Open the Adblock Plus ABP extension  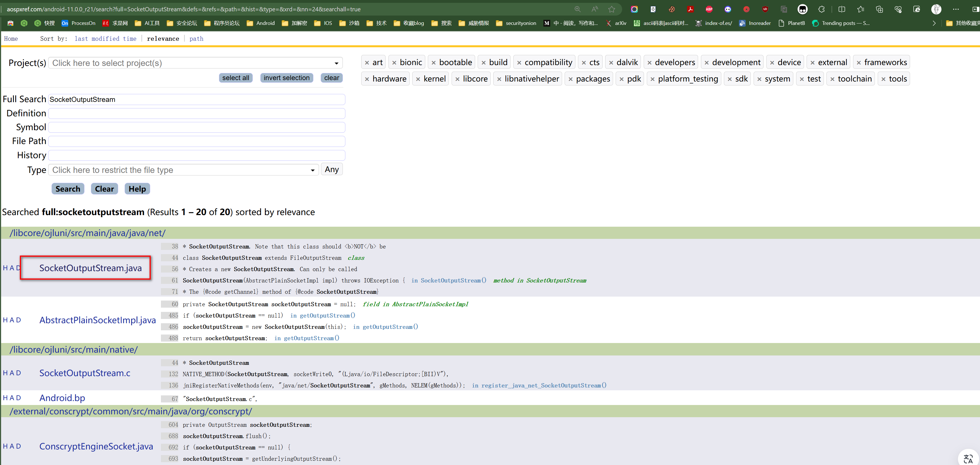tap(709, 9)
